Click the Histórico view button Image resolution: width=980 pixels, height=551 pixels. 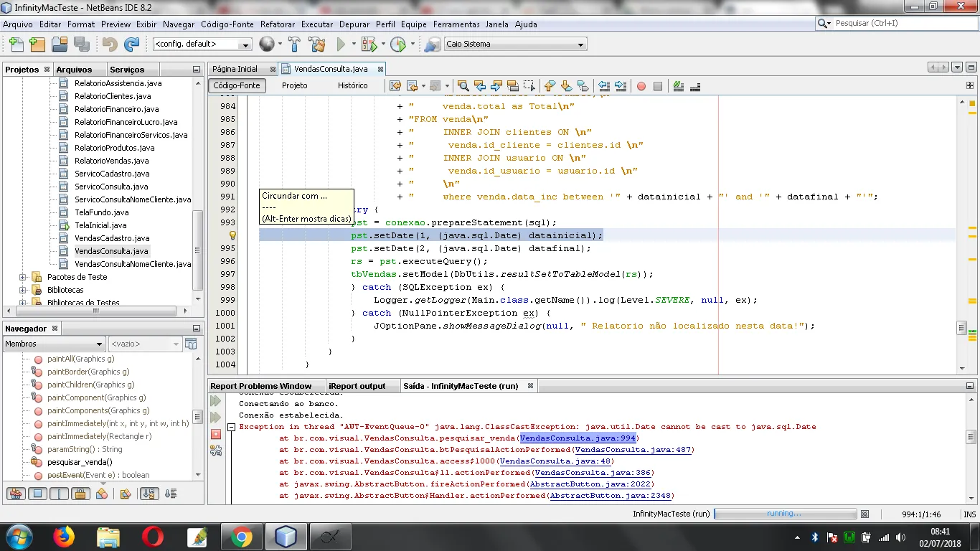point(352,85)
